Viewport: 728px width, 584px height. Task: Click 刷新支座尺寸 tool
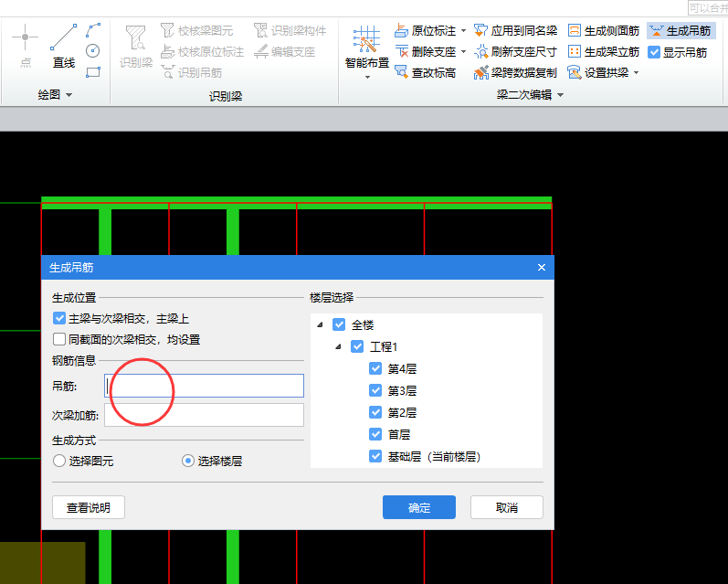click(x=515, y=51)
